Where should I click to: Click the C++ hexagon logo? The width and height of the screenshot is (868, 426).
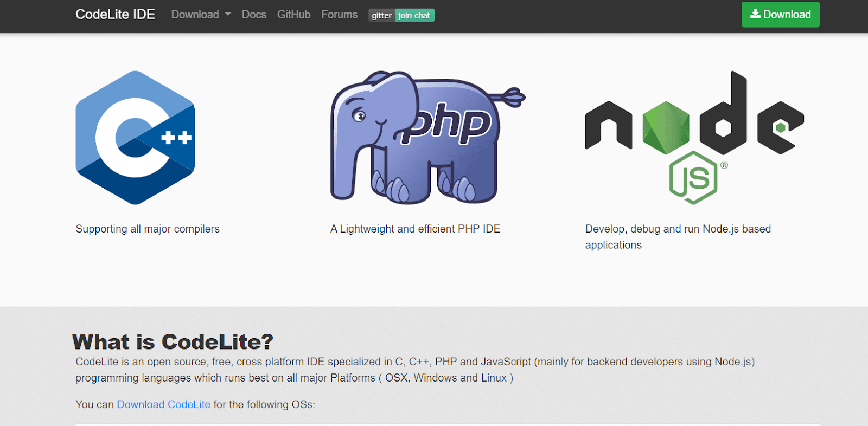(135, 138)
